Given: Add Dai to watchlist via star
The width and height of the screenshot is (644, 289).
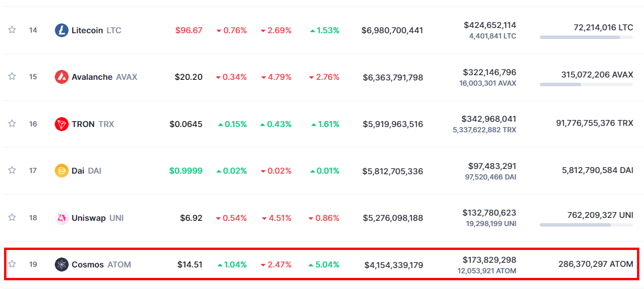Looking at the screenshot, I should 12,170.
